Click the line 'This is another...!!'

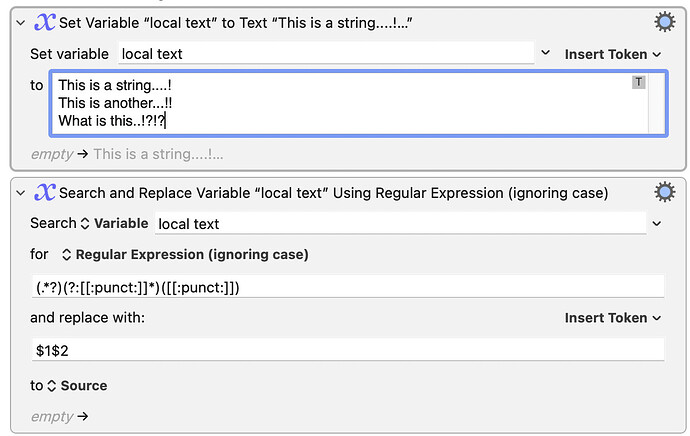coord(115,103)
